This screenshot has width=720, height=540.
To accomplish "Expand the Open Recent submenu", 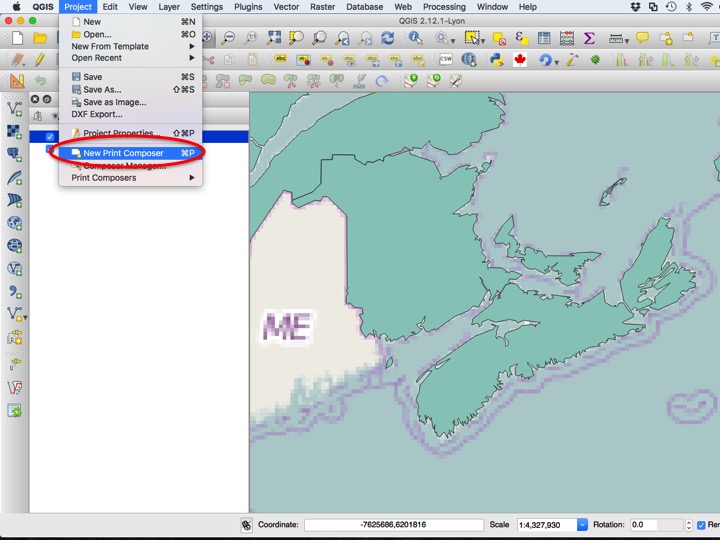I will (130, 58).
